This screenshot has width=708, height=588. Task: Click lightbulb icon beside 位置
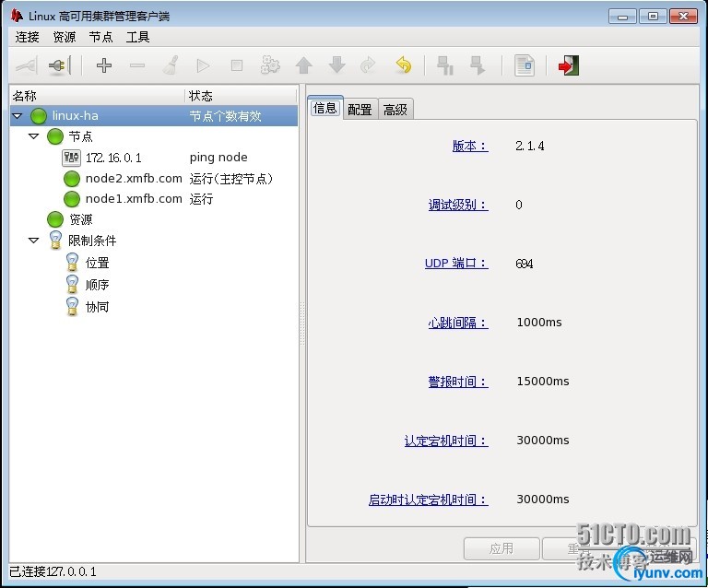(72, 262)
